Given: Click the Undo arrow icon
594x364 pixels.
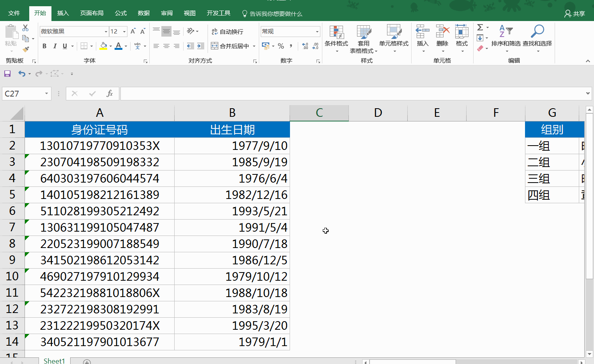Looking at the screenshot, I should (x=22, y=74).
